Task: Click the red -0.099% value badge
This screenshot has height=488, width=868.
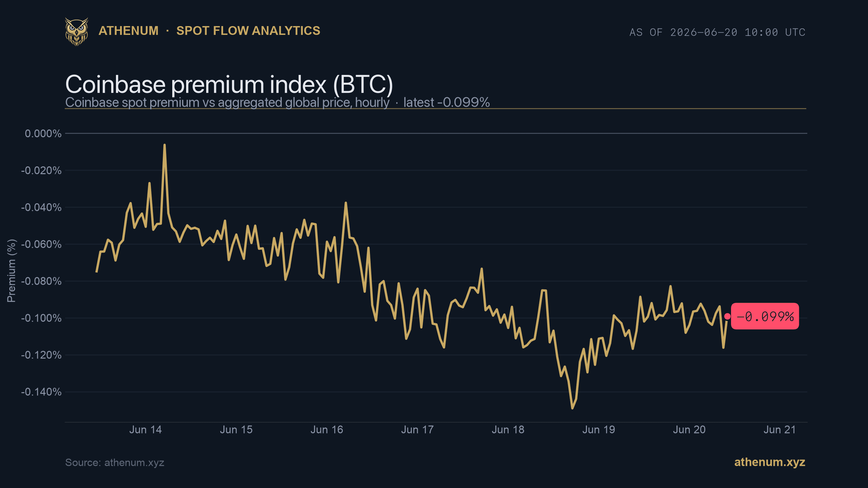Action: click(x=765, y=316)
